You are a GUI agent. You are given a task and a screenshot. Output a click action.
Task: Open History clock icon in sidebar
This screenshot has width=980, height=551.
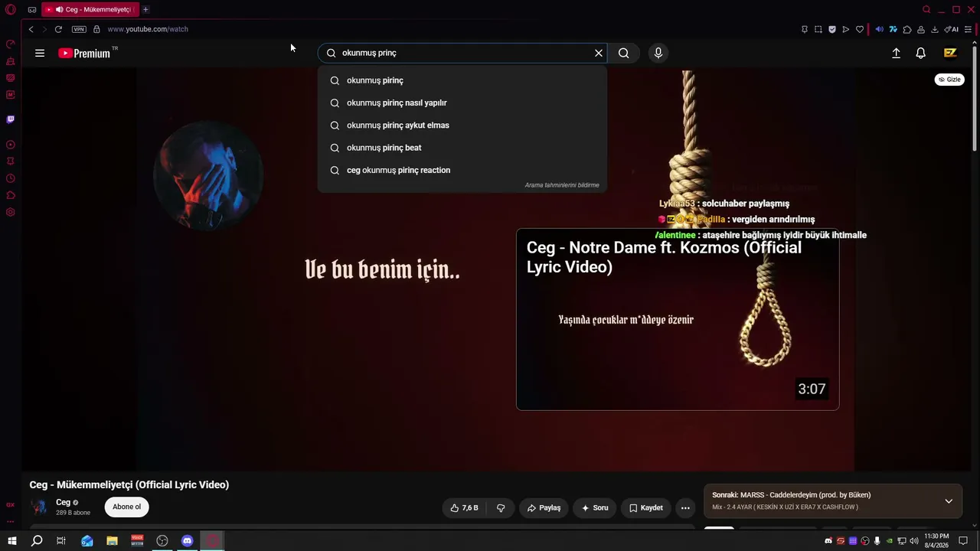point(11,178)
